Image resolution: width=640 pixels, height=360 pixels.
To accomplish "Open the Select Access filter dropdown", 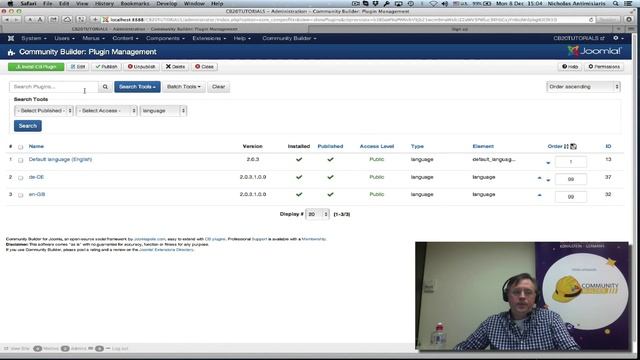I will click(x=106, y=111).
